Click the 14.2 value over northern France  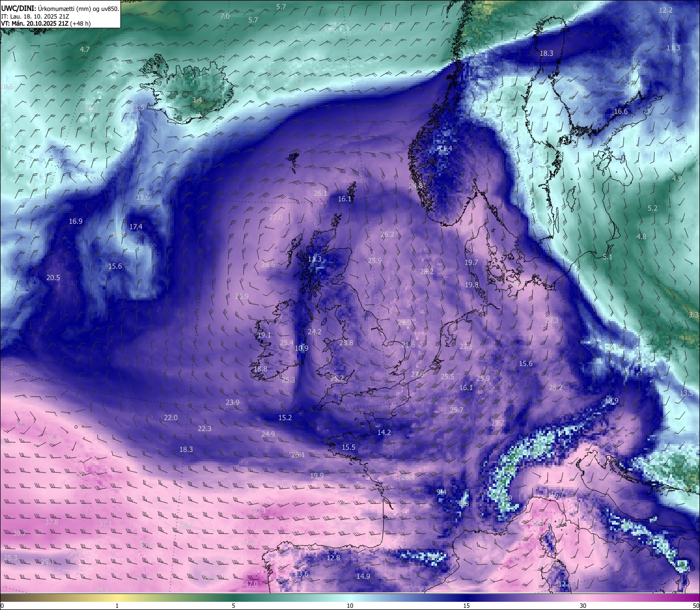(x=384, y=432)
